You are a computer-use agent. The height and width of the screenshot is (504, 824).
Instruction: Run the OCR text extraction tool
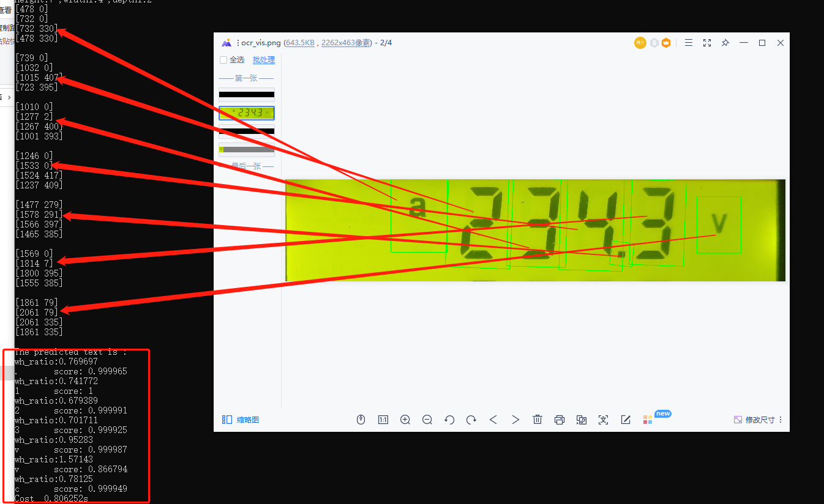(604, 420)
